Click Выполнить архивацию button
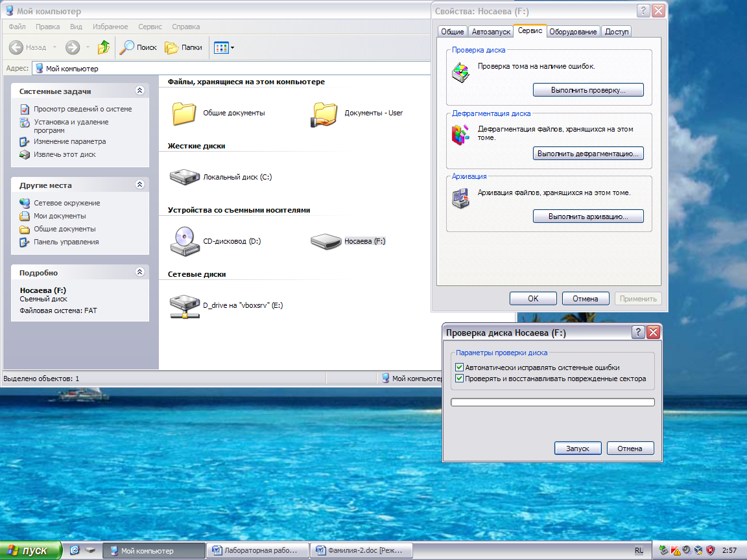This screenshot has width=747, height=560. click(x=588, y=216)
